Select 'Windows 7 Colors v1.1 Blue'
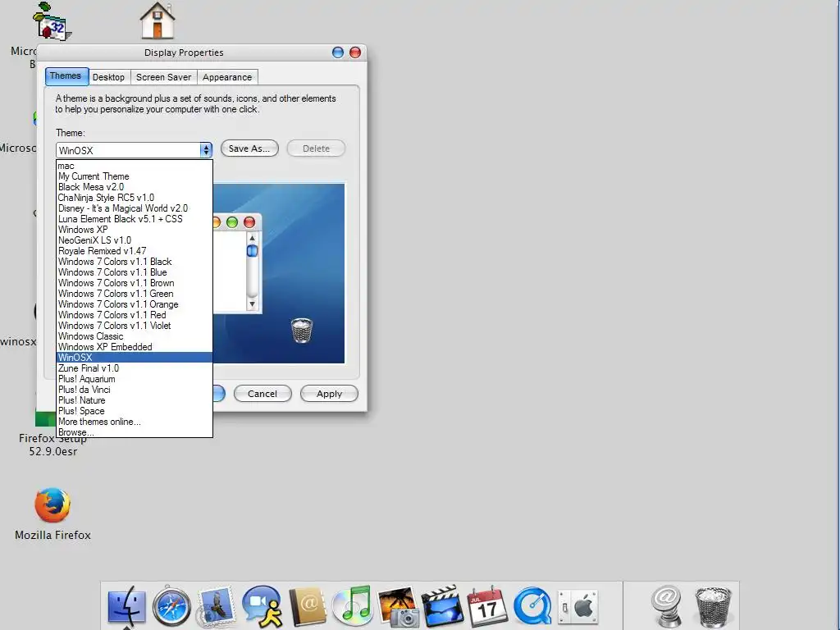The width and height of the screenshot is (840, 630). (x=135, y=272)
